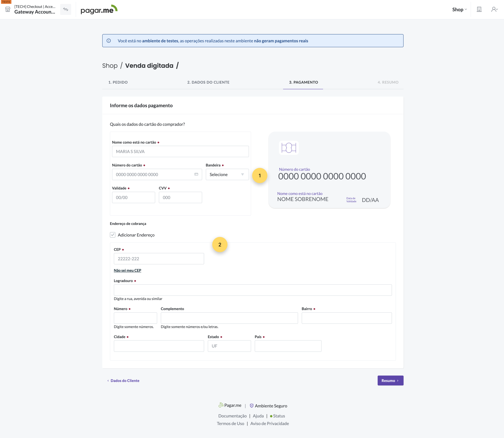Screen dimensions: 504x438
Task: Focus the Nome como está no cartão field
Action: (180, 151)
